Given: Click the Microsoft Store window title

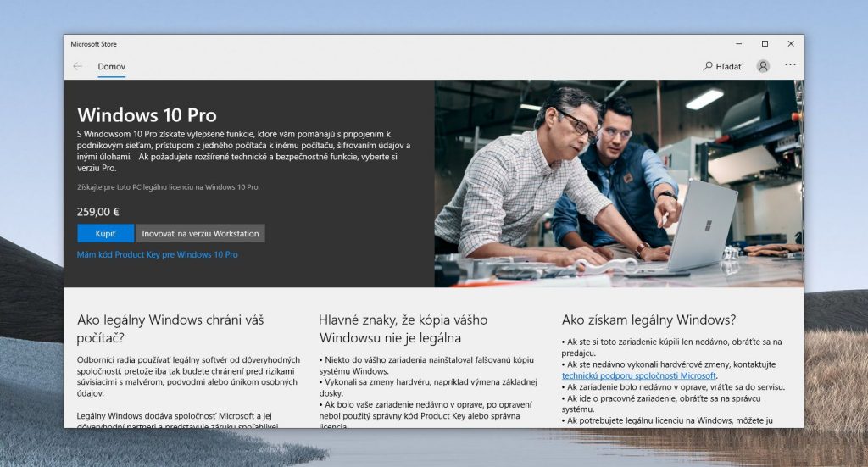Looking at the screenshot, I should click(x=93, y=44).
